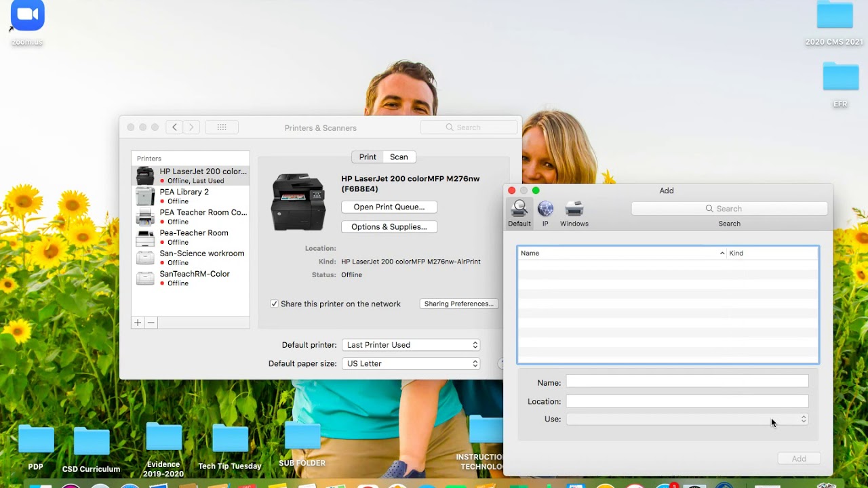Select HP LaserJet 200 color printer in list
The image size is (868, 488).
(x=191, y=176)
